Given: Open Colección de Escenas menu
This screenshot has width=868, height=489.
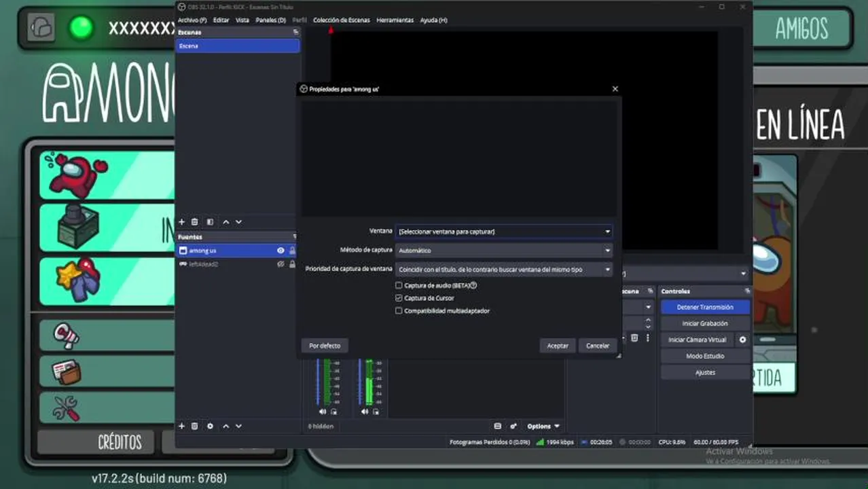Looking at the screenshot, I should pos(342,20).
